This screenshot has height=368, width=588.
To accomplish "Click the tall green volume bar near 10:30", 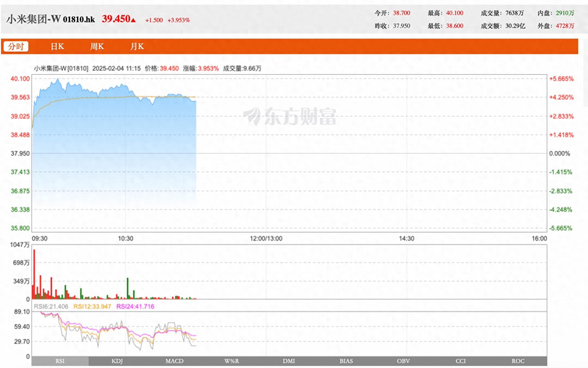I will (x=128, y=288).
